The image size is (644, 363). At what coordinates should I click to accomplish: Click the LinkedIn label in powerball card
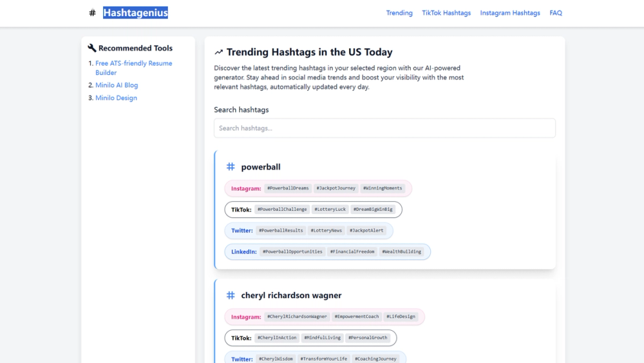click(244, 251)
